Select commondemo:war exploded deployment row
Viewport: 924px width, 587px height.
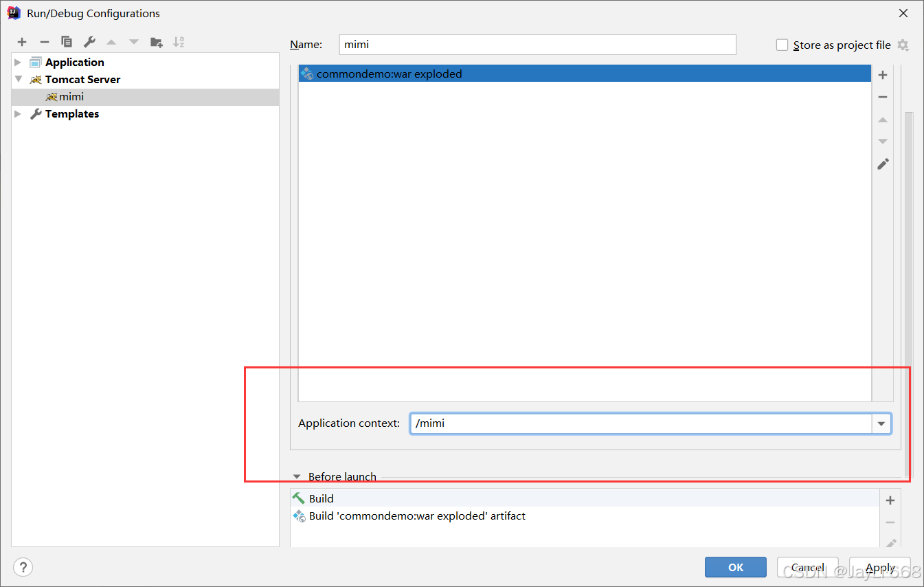click(x=585, y=74)
